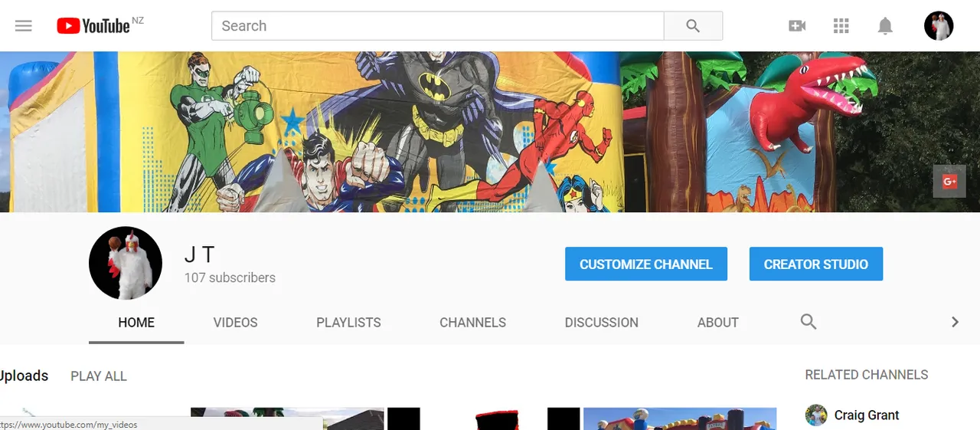The height and width of the screenshot is (430, 980).
Task: Open the VIDEOS tab
Action: tap(236, 323)
